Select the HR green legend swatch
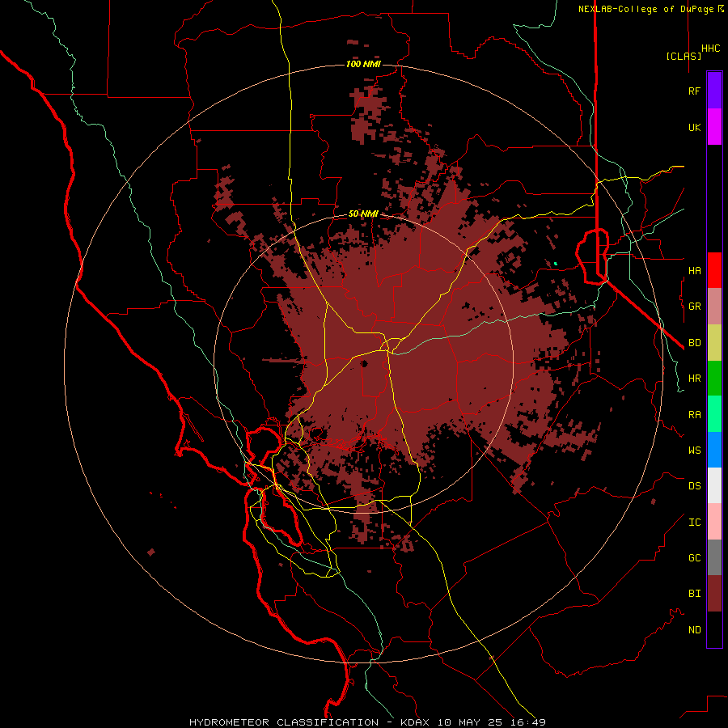The image size is (728, 728). [714, 379]
